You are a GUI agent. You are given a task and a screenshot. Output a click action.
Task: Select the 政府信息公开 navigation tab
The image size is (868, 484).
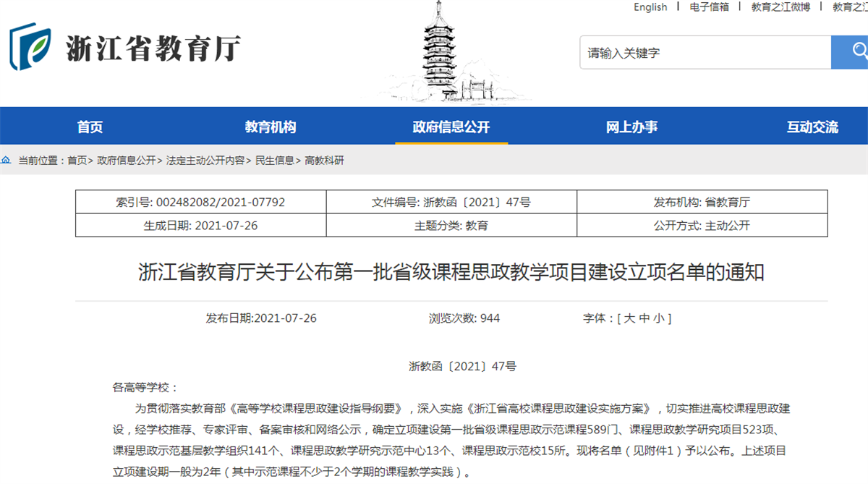[451, 127]
